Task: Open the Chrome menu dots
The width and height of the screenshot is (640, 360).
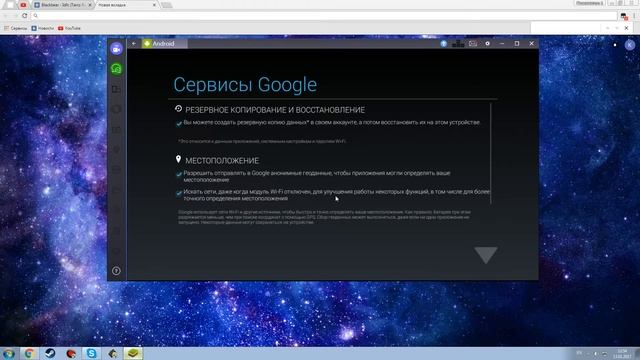Action: point(635,16)
